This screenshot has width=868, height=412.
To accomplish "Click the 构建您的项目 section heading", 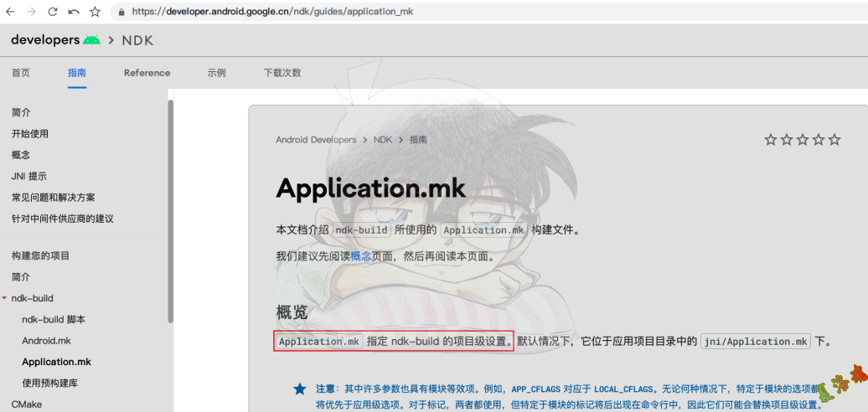I will coord(40,256).
